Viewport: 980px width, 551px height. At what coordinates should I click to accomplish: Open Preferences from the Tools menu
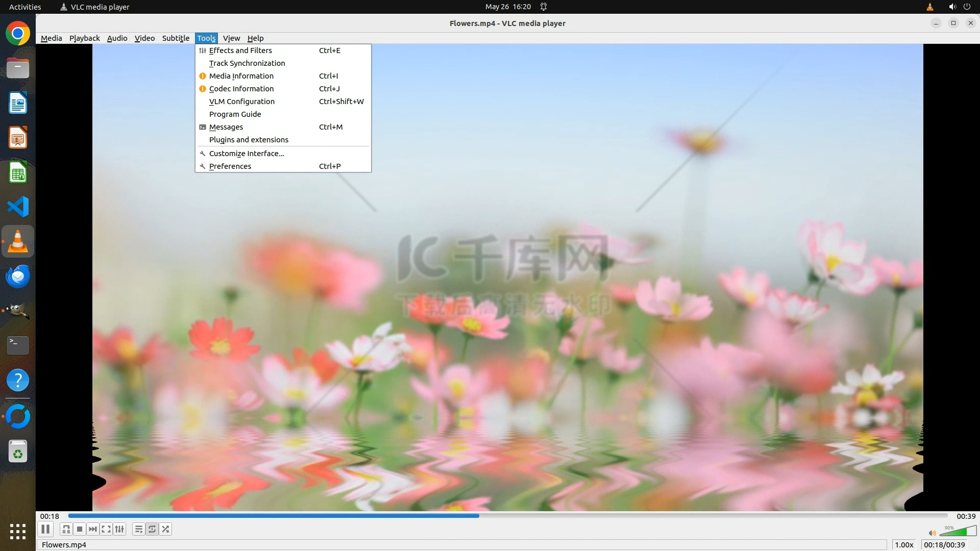point(230,166)
